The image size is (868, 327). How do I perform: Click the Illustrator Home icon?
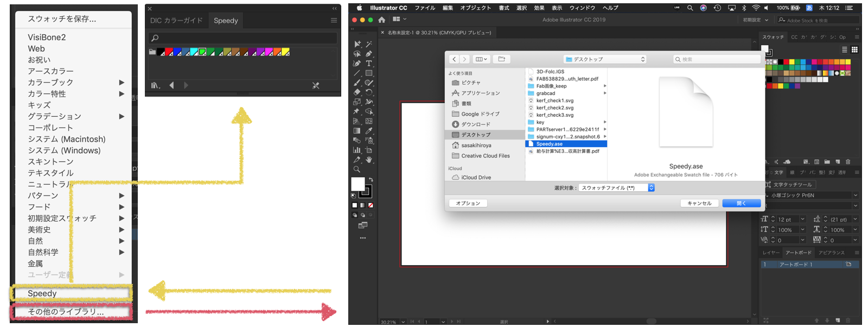(381, 20)
